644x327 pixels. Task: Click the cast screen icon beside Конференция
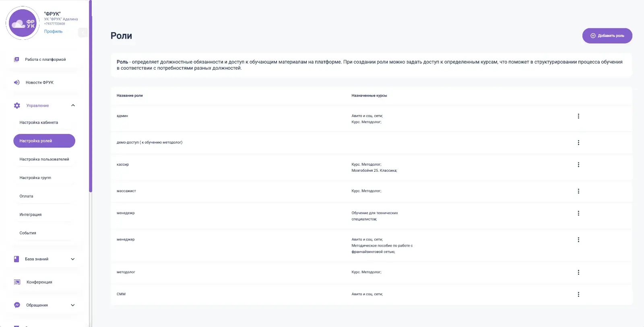tap(17, 282)
